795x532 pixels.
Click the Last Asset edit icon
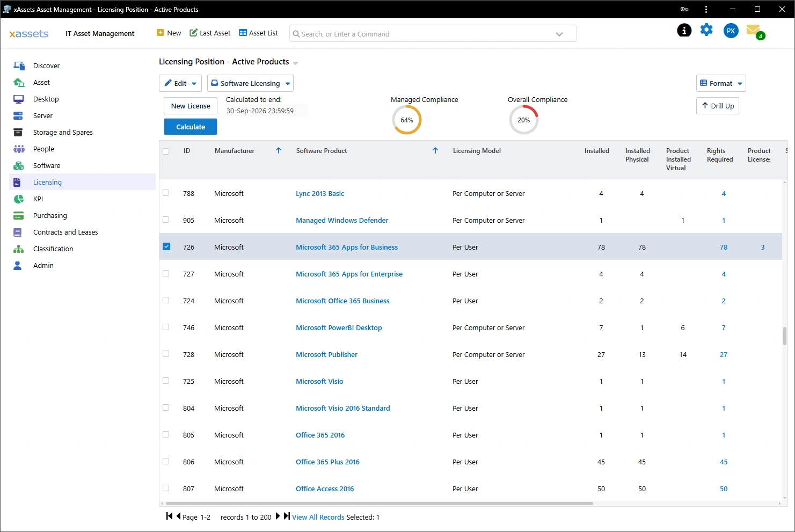193,33
